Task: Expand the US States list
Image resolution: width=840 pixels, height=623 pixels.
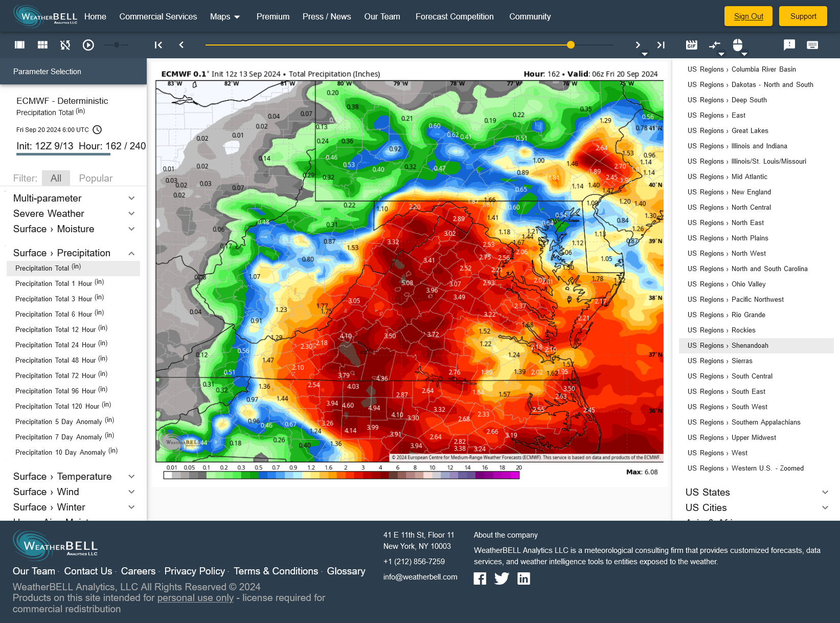Action: [757, 492]
